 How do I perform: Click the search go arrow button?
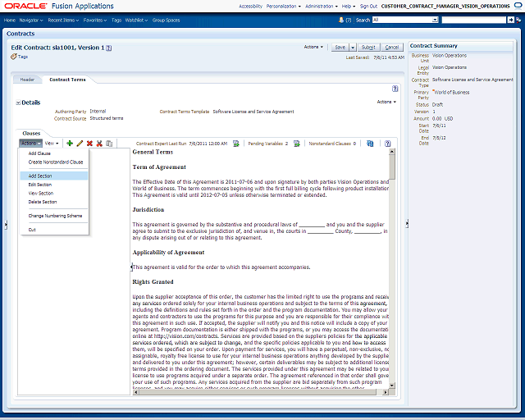coord(510,20)
